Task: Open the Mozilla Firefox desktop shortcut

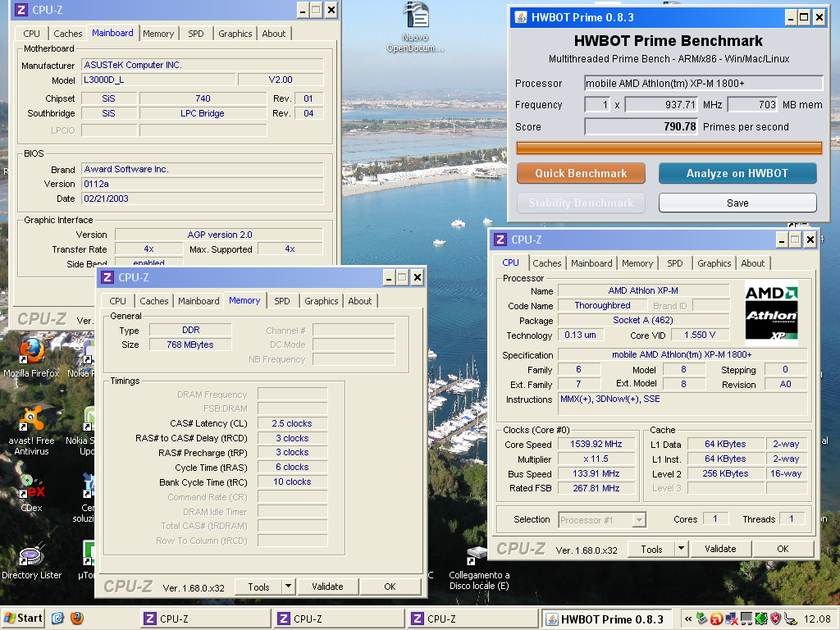Action: (32, 358)
